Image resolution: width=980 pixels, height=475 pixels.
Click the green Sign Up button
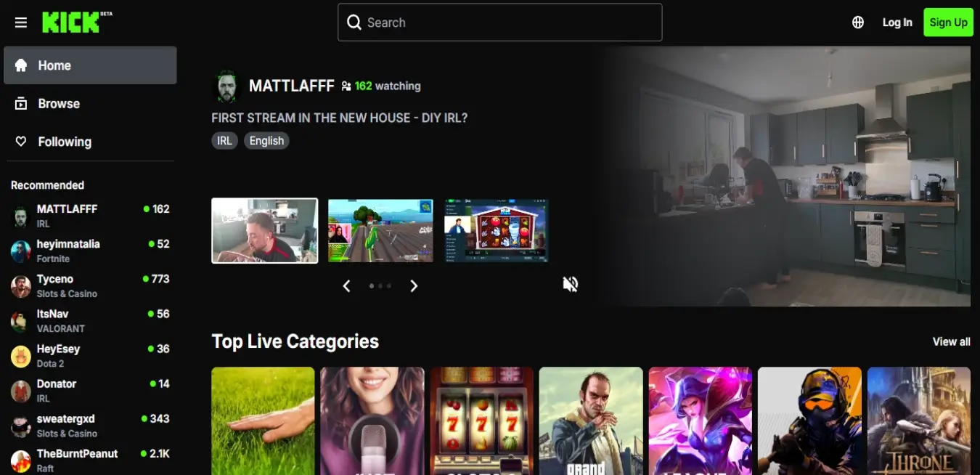point(948,23)
